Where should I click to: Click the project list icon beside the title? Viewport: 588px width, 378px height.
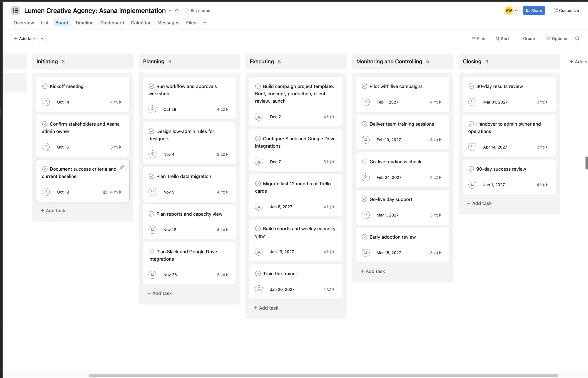(16, 11)
